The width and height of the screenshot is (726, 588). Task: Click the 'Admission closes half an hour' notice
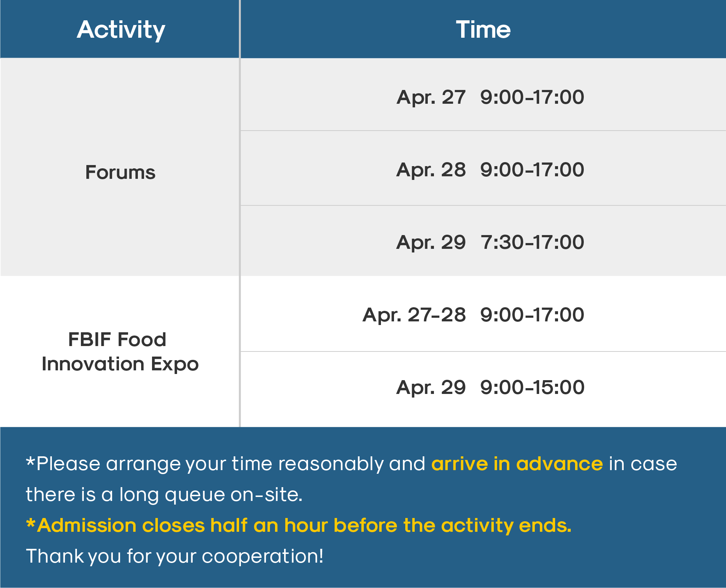pyautogui.click(x=299, y=526)
